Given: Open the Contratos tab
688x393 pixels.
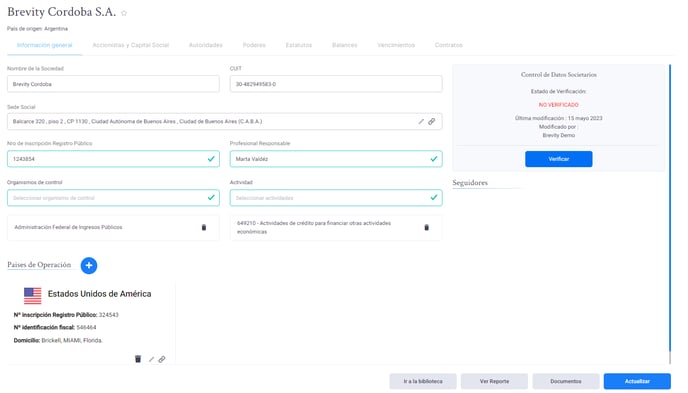Looking at the screenshot, I should (448, 45).
